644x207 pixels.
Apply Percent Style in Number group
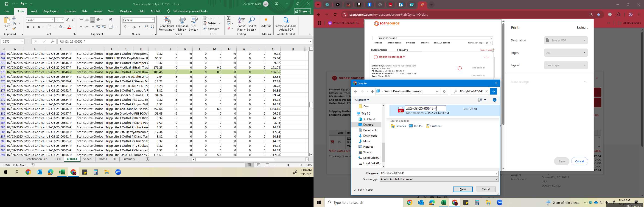[134, 27]
